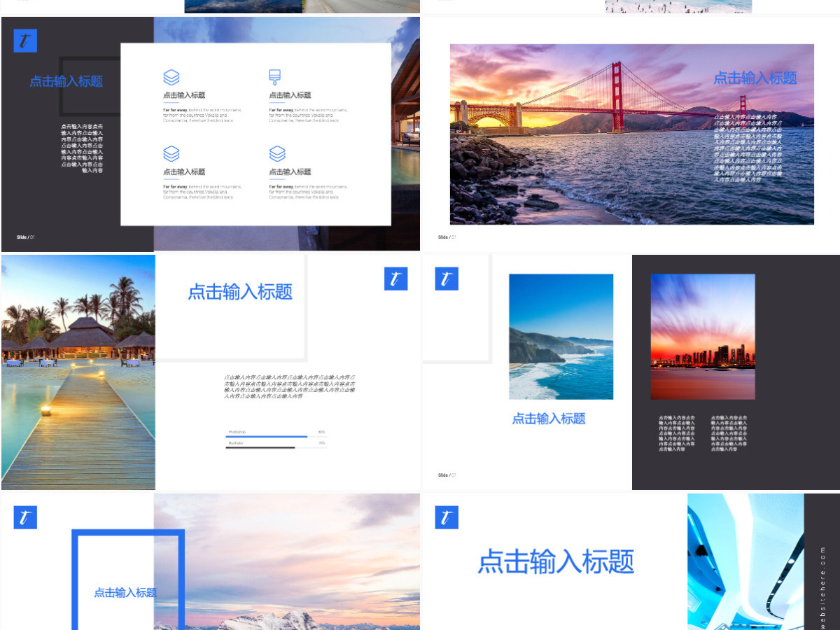Click the layers icon beside the paint roller icon
The height and width of the screenshot is (630, 840).
click(x=171, y=77)
